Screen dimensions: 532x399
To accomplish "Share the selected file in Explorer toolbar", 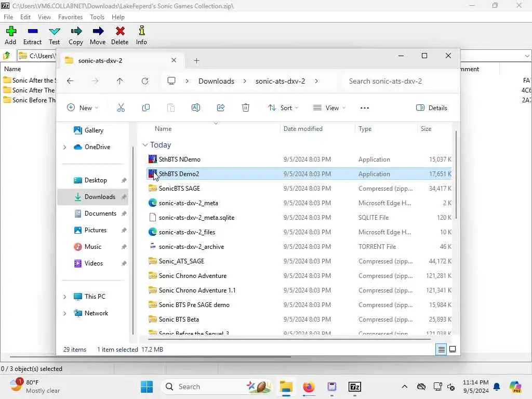I will pyautogui.click(x=220, y=108).
